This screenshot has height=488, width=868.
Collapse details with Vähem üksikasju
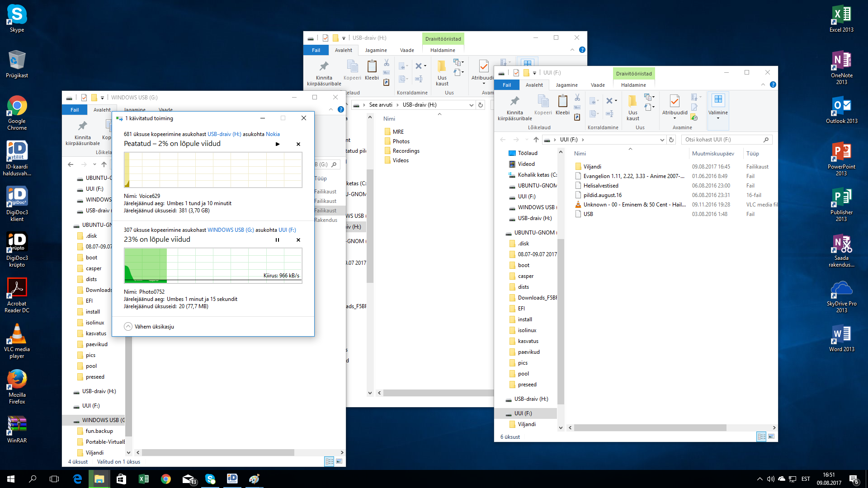[x=149, y=327]
